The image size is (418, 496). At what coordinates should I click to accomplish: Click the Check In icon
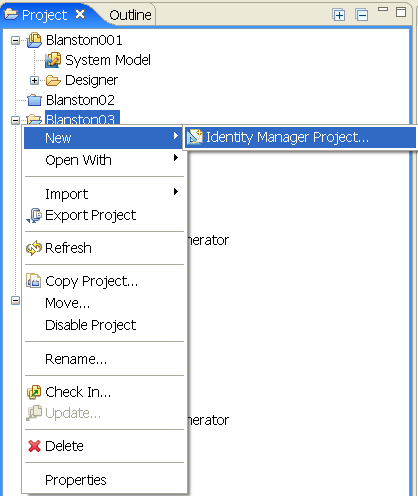click(34, 392)
